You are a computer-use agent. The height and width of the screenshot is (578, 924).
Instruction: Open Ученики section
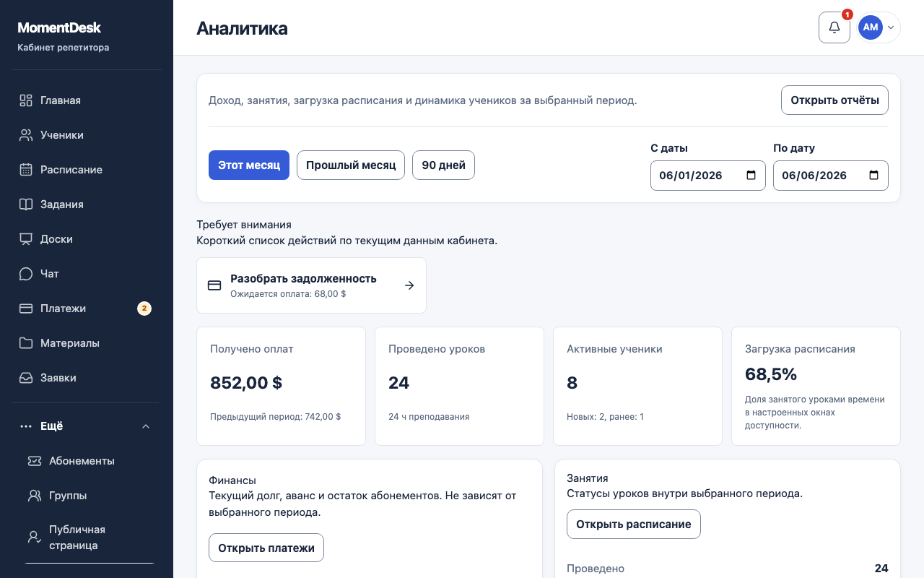(x=87, y=135)
